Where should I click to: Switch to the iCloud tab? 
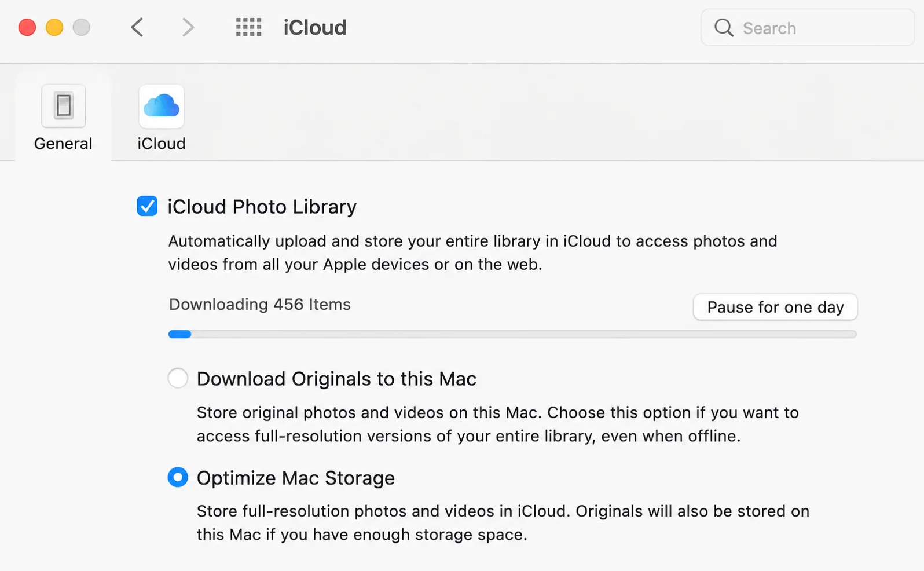(x=162, y=118)
